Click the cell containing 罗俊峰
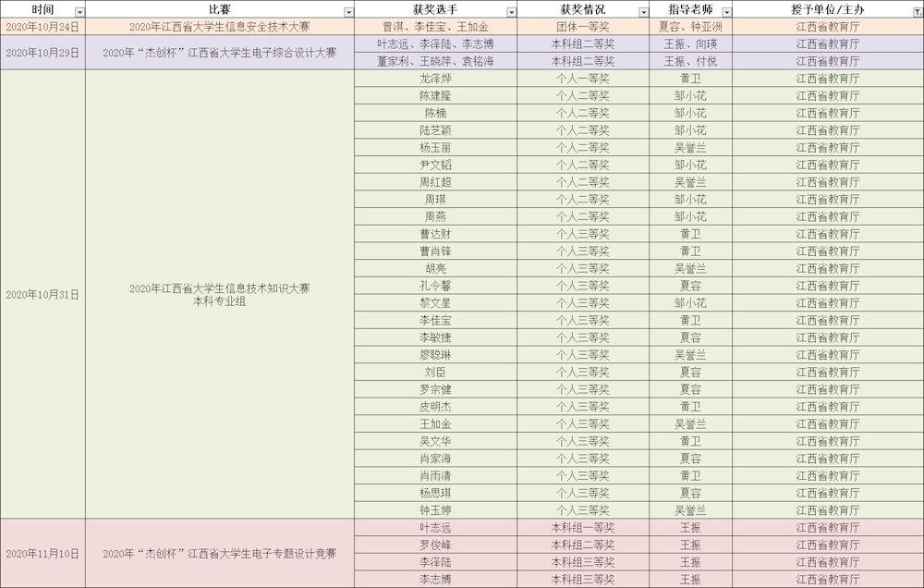Image resolution: width=924 pixels, height=588 pixels. pyautogui.click(x=435, y=545)
